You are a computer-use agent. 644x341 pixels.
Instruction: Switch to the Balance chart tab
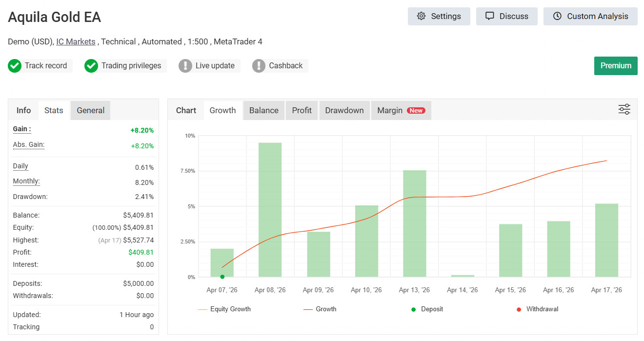click(x=264, y=110)
